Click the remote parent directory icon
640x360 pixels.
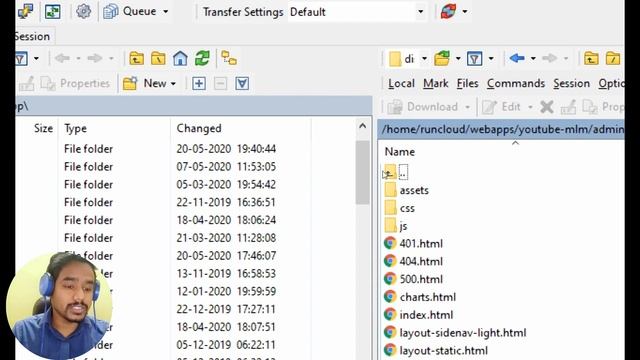click(591, 59)
